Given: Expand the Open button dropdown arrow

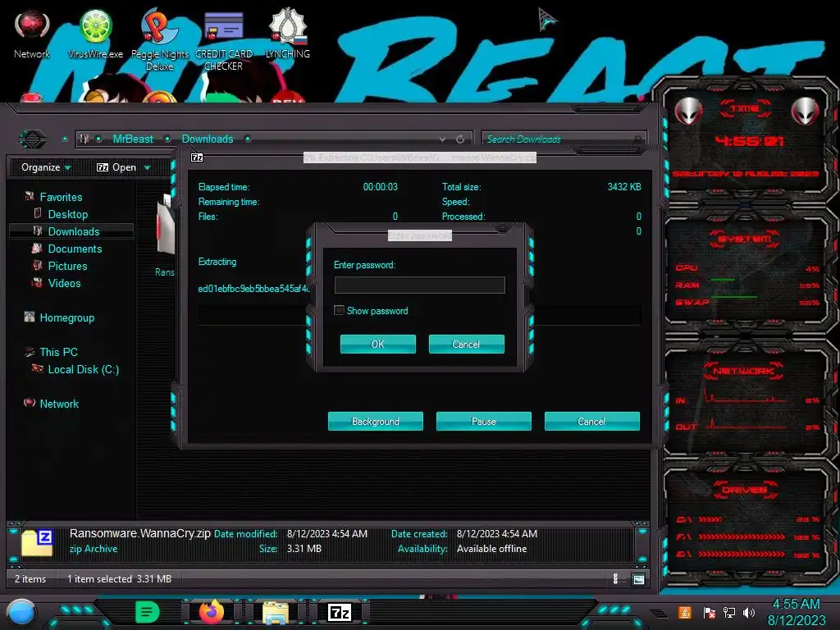Looking at the screenshot, I should (x=148, y=168).
